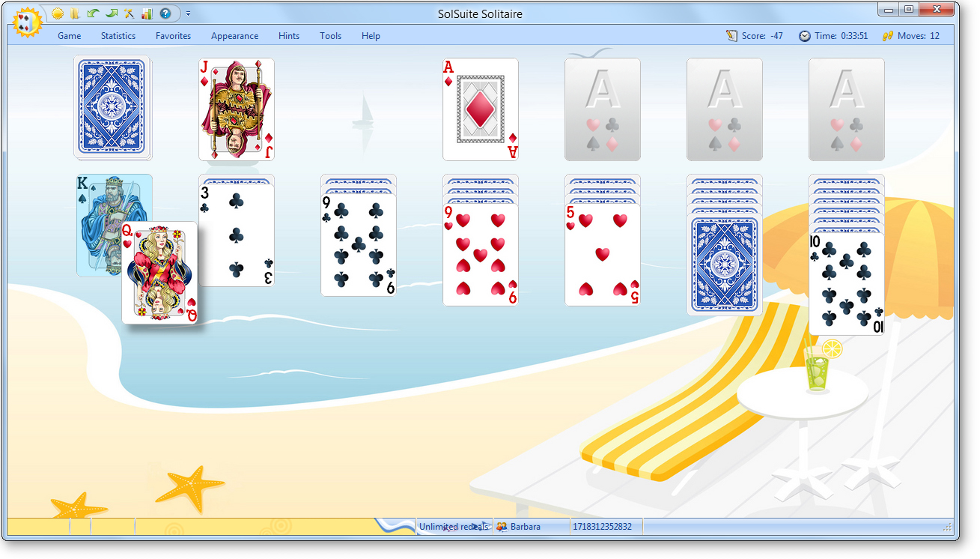Click the yellow folder icon in quick toolbar
Viewport: 980px width, 559px height.
tap(75, 13)
